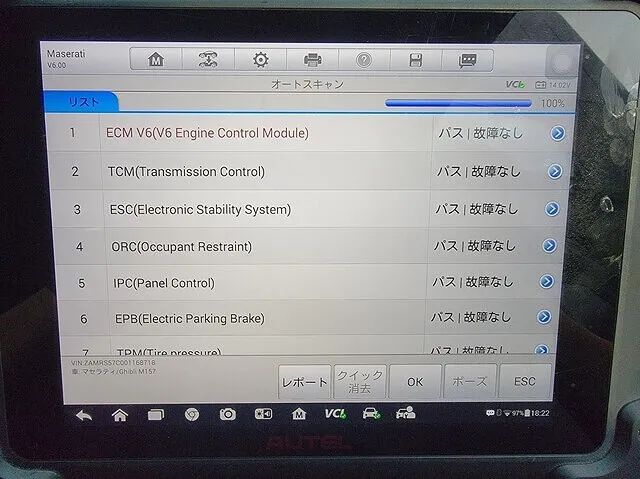This screenshot has width=640, height=479.
Task: Open the vehicle diagnostics car icon in bottom bar
Action: (x=371, y=413)
